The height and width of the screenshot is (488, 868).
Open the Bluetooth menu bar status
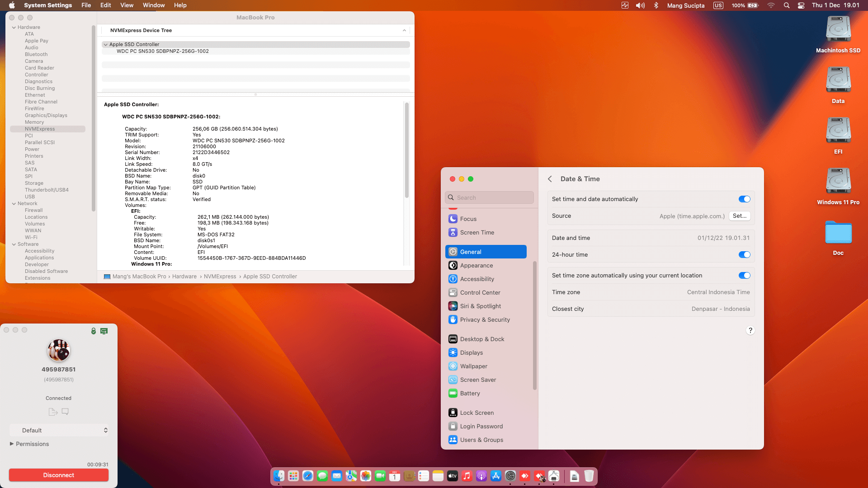[656, 5]
